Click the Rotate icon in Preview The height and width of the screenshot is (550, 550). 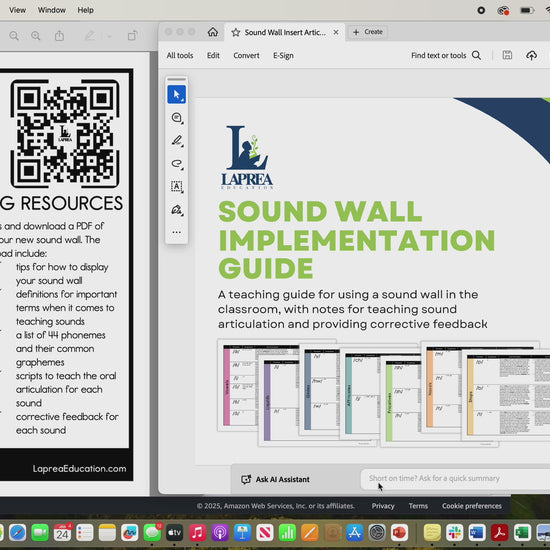point(132,36)
